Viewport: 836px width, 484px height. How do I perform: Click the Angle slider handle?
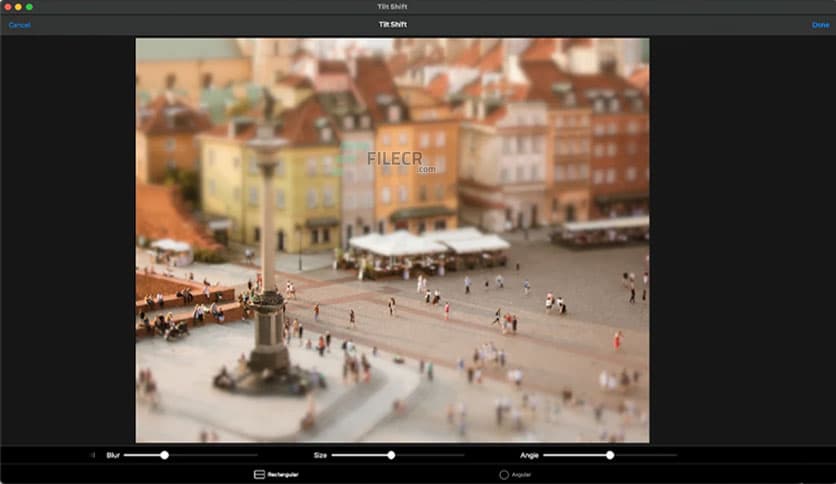(609, 455)
